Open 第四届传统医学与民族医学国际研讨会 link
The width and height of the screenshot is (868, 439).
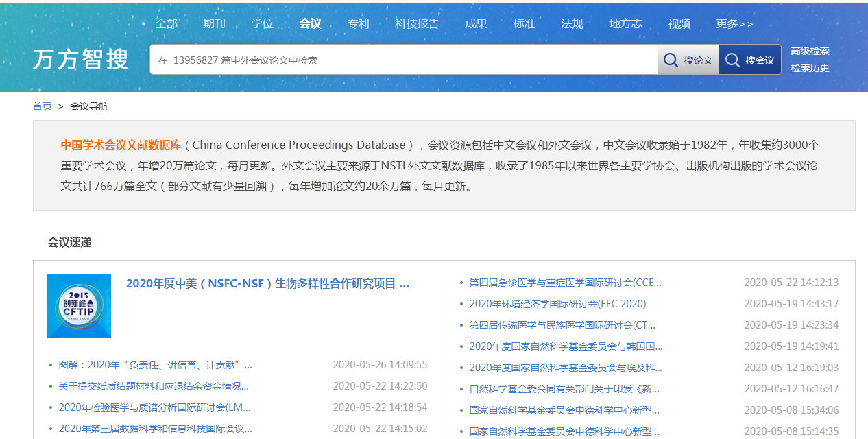pyautogui.click(x=562, y=325)
